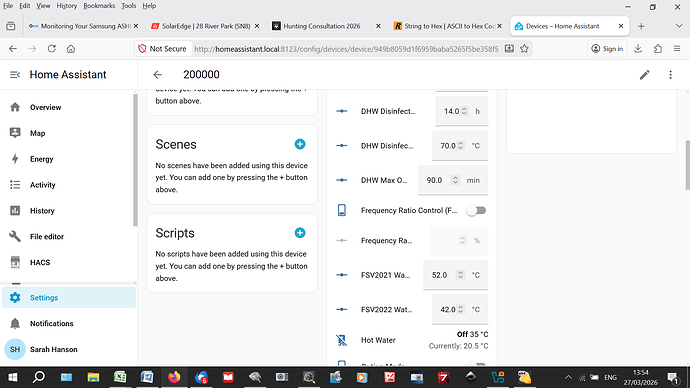Click the FSV2021 Wa... entity icon
Screen dimensions: 690x388
click(341, 275)
